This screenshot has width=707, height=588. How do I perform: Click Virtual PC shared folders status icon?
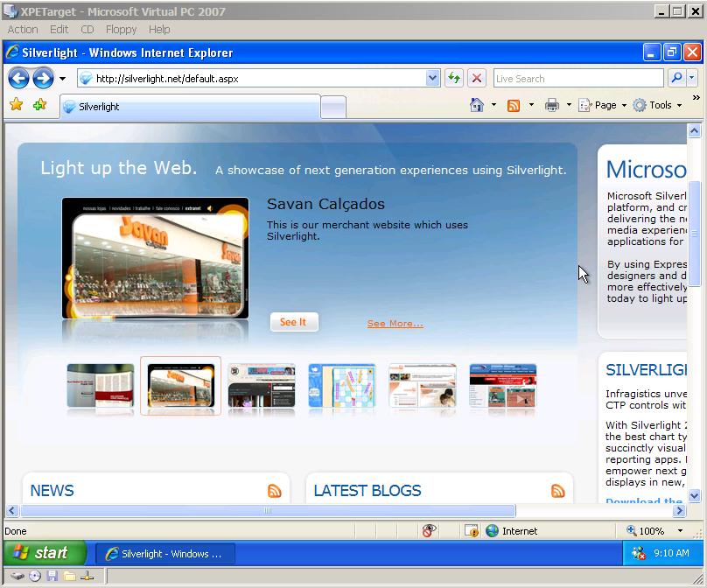pyautogui.click(x=69, y=576)
